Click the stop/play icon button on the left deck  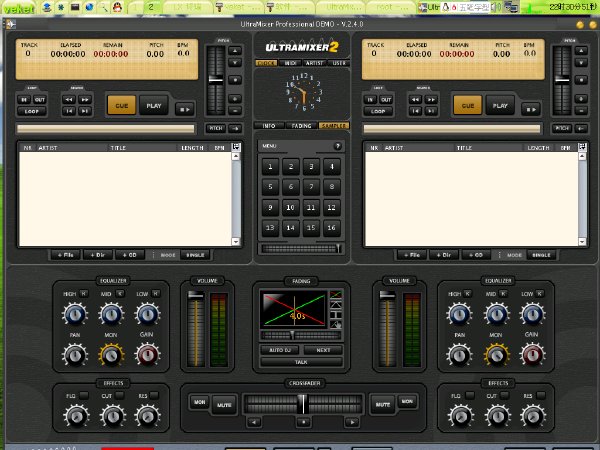pyautogui.click(x=185, y=109)
